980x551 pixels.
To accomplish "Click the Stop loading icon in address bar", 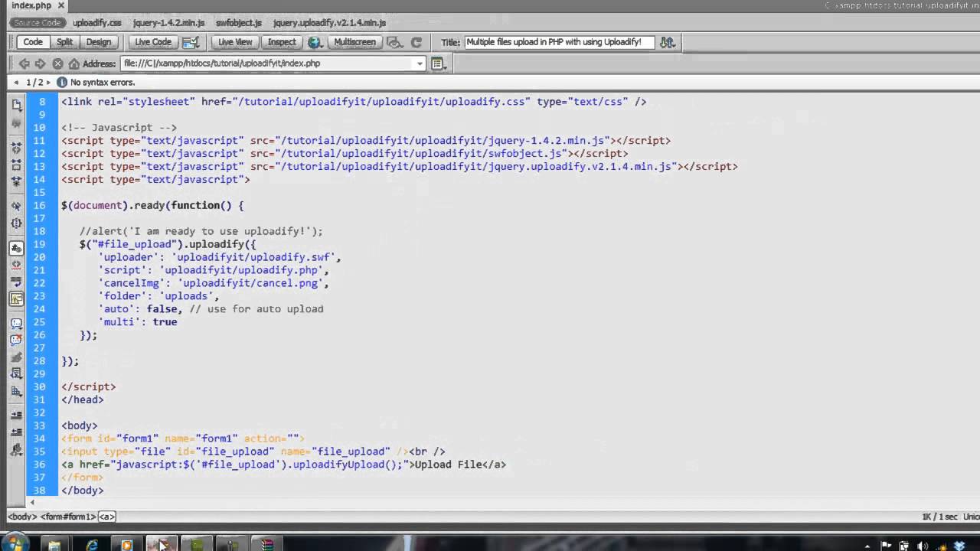I will (x=57, y=64).
